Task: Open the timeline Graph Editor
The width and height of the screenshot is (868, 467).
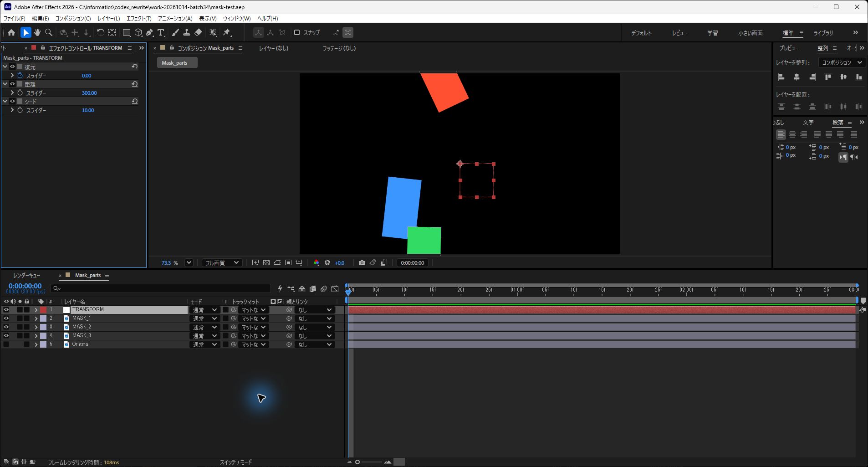Action: (x=335, y=289)
